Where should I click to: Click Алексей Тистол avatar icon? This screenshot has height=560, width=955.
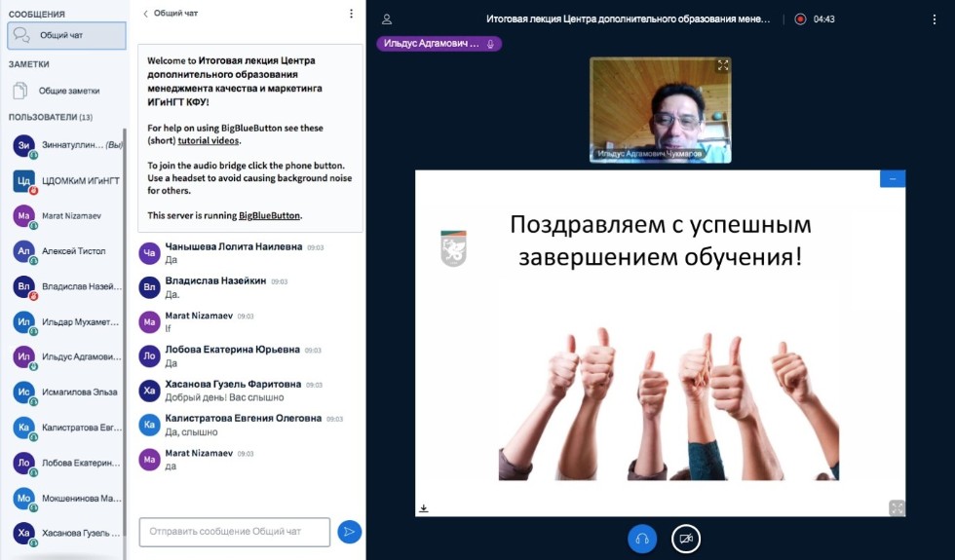point(24,250)
